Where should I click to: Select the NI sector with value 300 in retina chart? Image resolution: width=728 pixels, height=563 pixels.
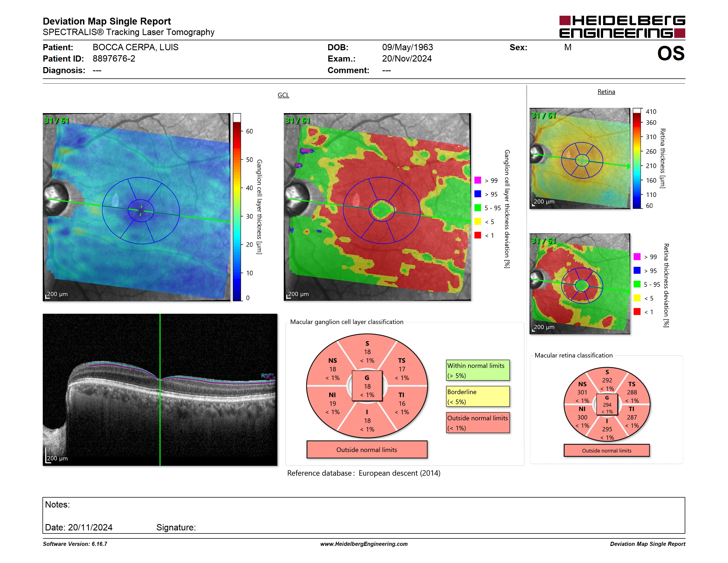(582, 417)
